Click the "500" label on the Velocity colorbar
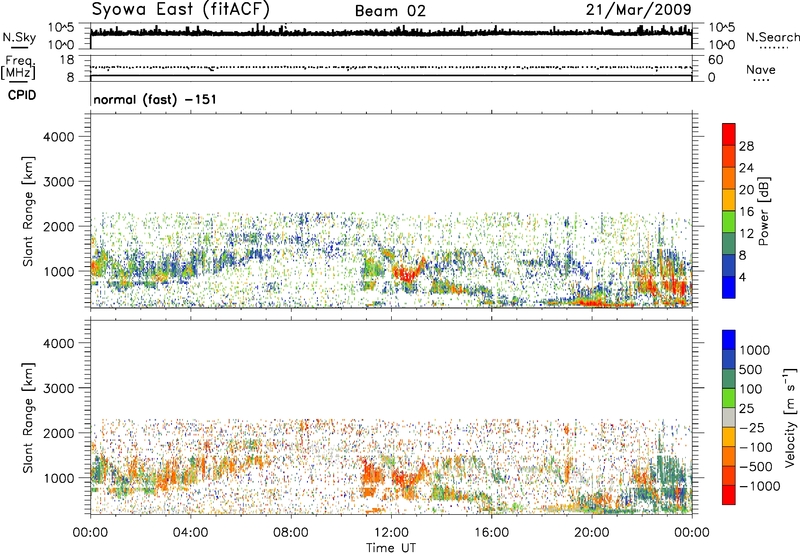 pos(750,370)
